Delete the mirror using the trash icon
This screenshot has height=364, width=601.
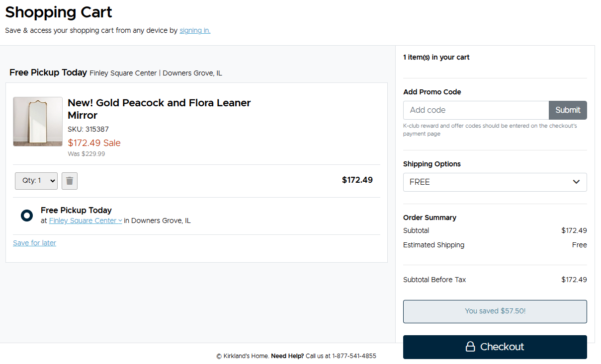70,181
